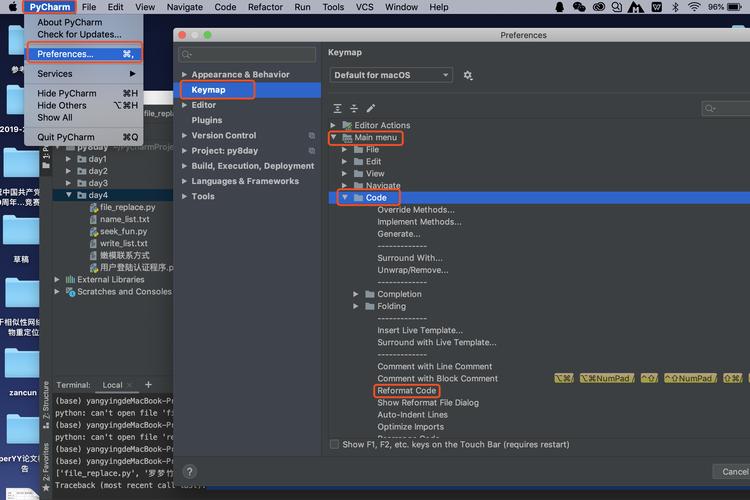This screenshot has height=500, width=750.
Task: Click the copy icon beside Project: py8day
Action: pyautogui.click(x=311, y=151)
